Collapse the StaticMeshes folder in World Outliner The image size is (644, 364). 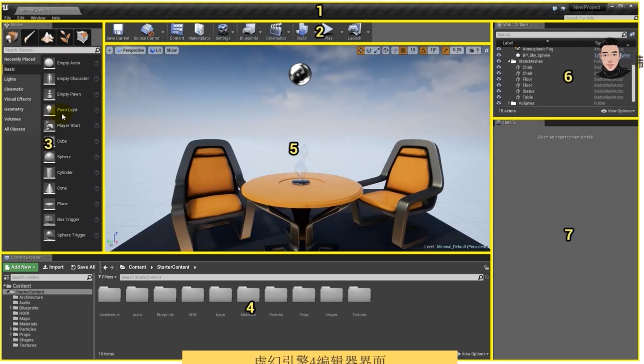click(x=509, y=61)
